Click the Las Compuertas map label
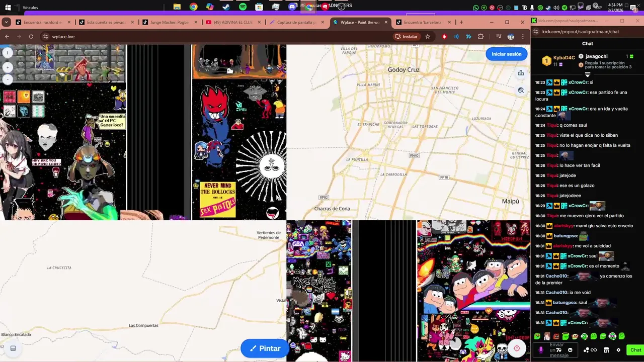 [x=143, y=325]
